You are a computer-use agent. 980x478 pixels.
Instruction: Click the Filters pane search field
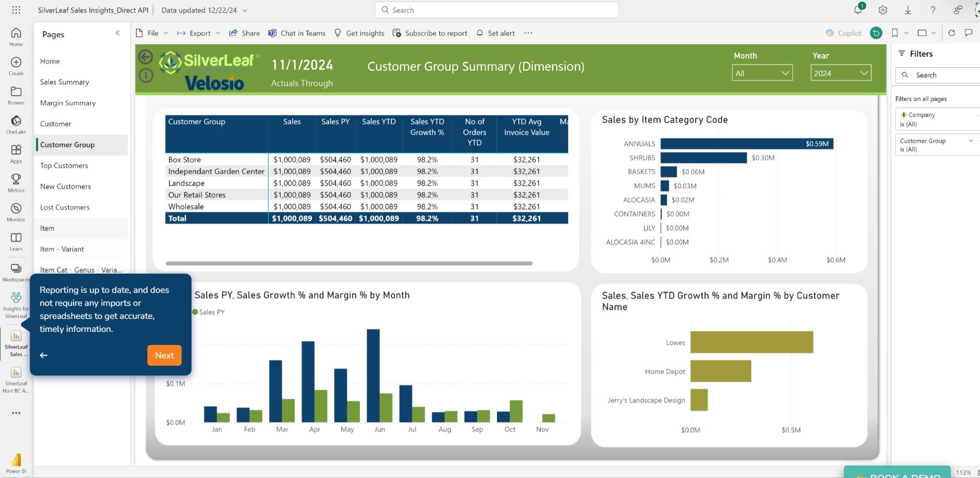(x=937, y=75)
